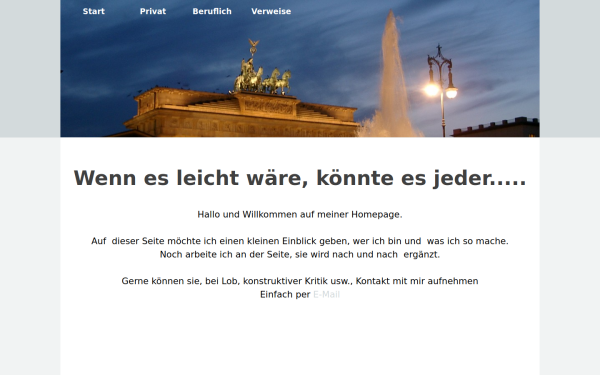Click the line 'Noch arbeite ich an der Seite'
600x375 pixels.
click(x=300, y=254)
